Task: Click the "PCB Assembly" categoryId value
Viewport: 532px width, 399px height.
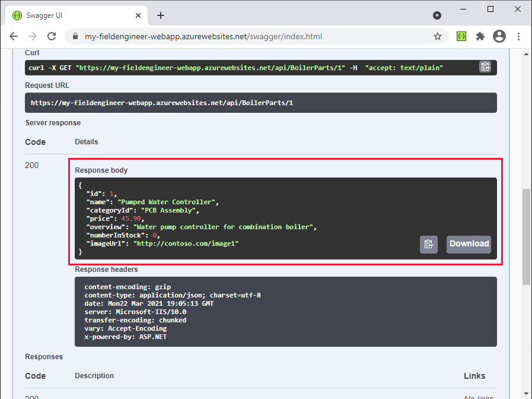Action: pyautogui.click(x=168, y=211)
